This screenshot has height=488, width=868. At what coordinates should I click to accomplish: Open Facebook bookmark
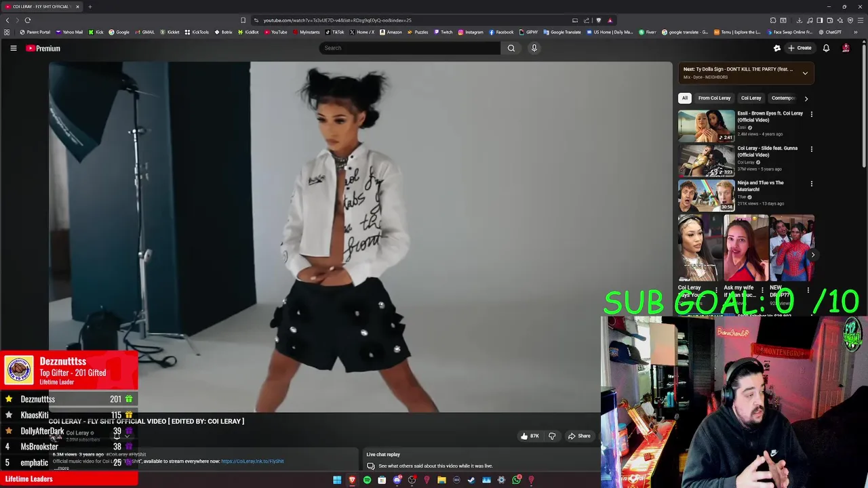click(x=502, y=32)
